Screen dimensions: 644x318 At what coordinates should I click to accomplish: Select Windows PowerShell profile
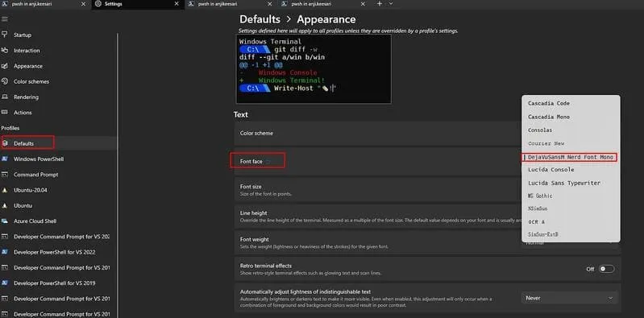click(58, 159)
